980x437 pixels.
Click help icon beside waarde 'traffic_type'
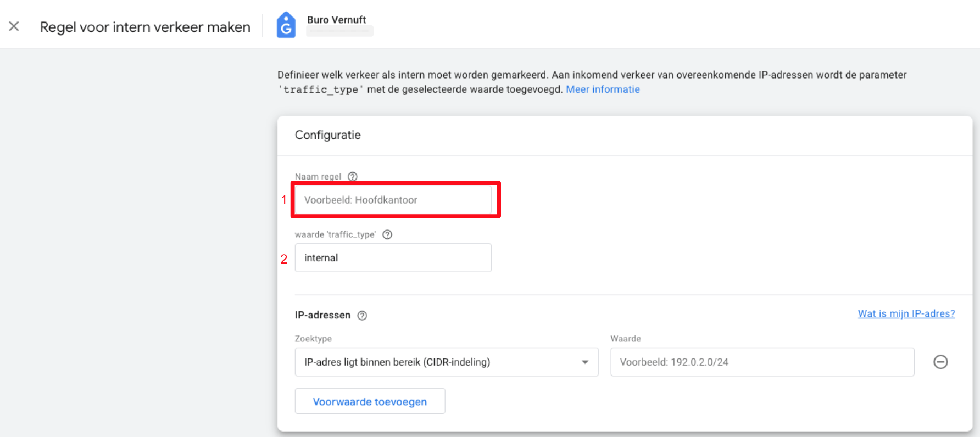pos(387,234)
